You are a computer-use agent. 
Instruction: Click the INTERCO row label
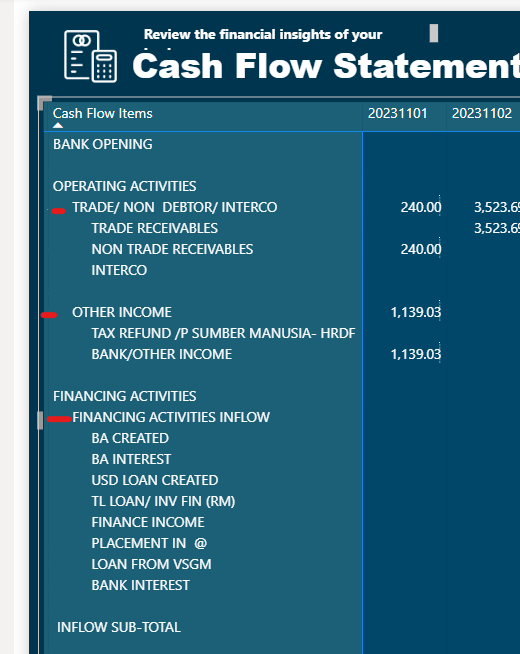(x=119, y=270)
